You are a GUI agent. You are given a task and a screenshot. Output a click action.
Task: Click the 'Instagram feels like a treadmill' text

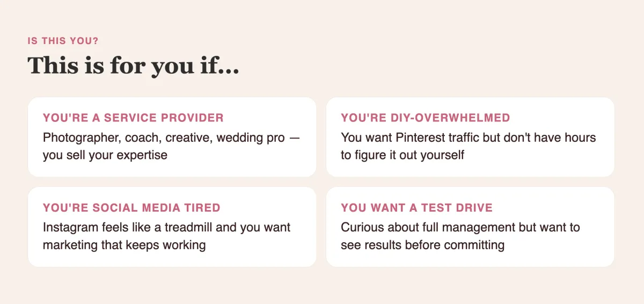click(x=128, y=227)
